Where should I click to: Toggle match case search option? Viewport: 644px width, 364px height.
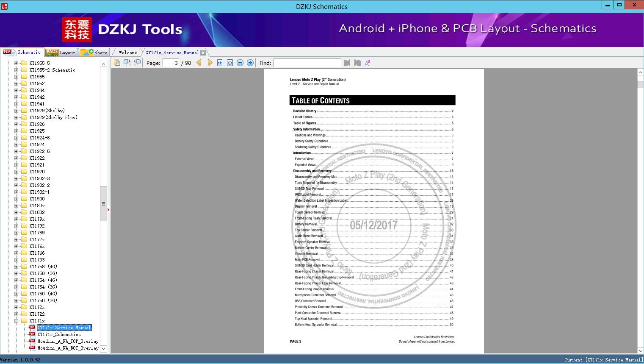[368, 63]
